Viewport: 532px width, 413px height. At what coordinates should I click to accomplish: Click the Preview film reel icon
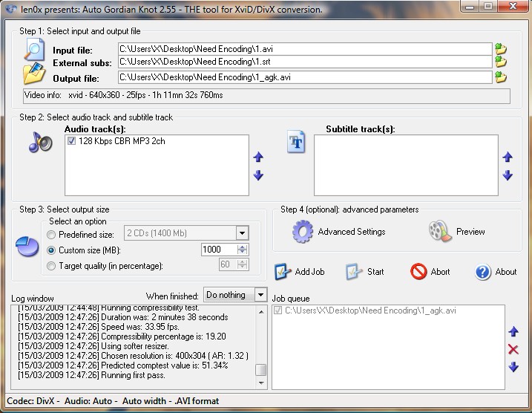click(440, 231)
